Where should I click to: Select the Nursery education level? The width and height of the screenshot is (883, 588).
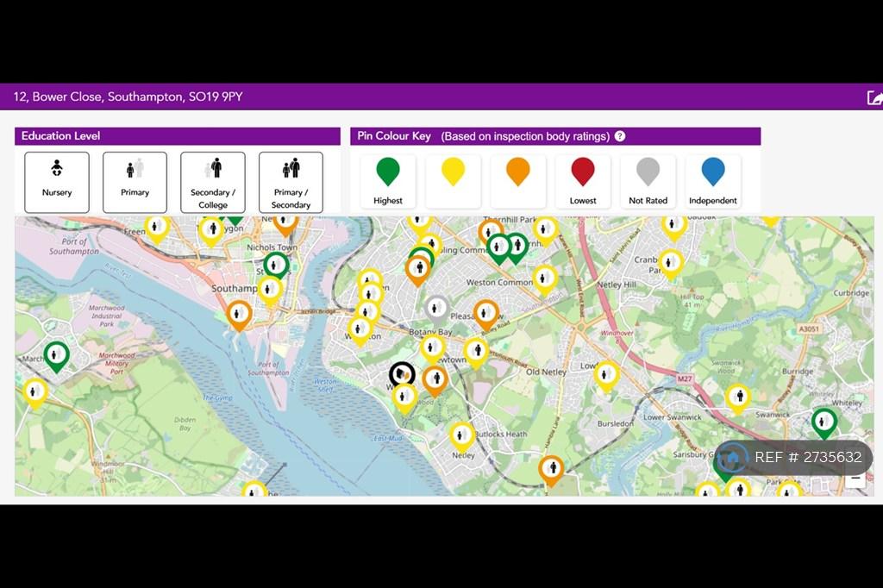57,182
